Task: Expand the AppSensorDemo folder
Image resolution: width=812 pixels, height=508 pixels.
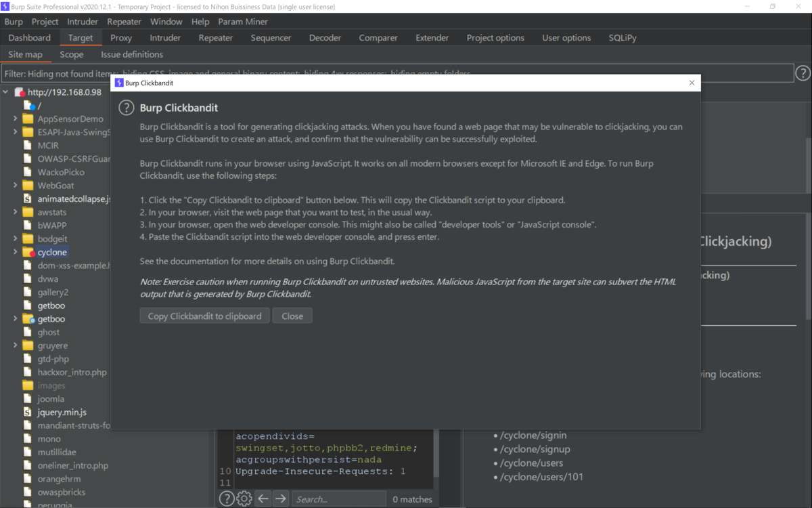Action: pos(16,119)
